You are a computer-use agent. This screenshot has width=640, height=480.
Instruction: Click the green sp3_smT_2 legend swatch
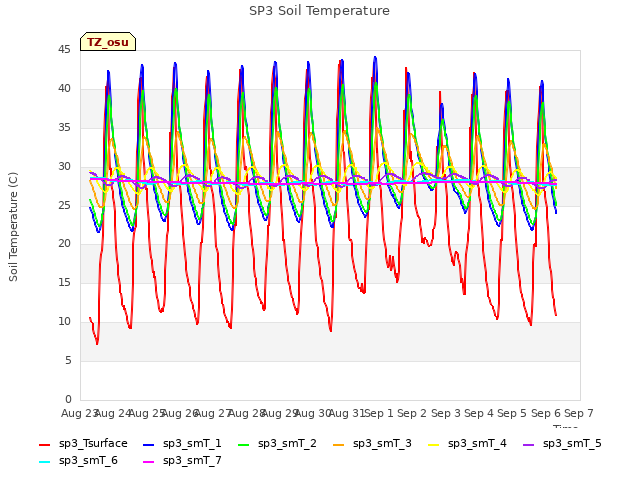(244, 444)
